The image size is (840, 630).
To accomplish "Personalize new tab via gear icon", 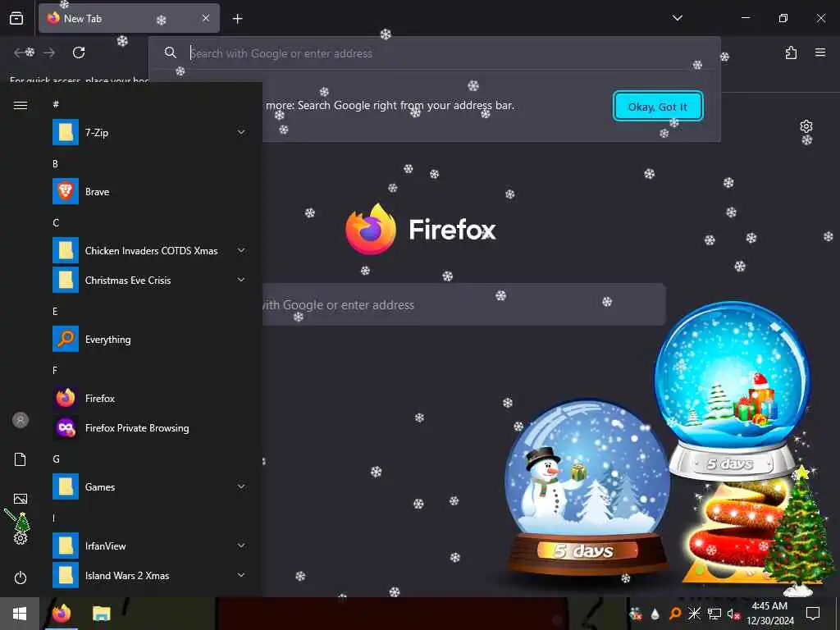I will point(806,126).
